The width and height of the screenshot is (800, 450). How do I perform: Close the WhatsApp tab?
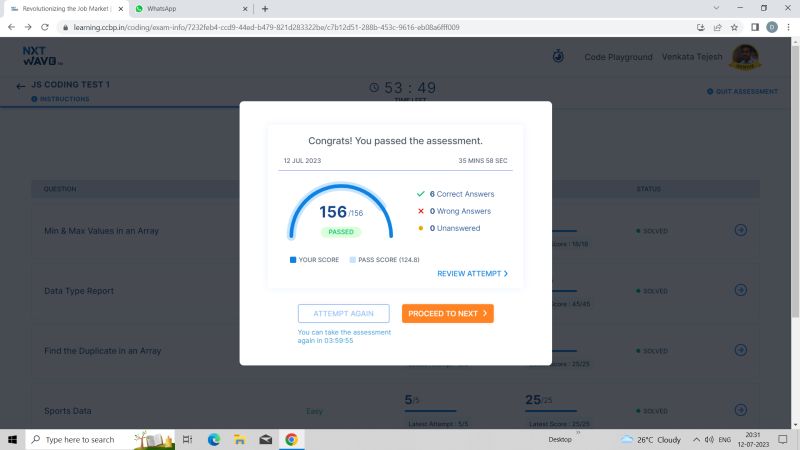[x=245, y=9]
